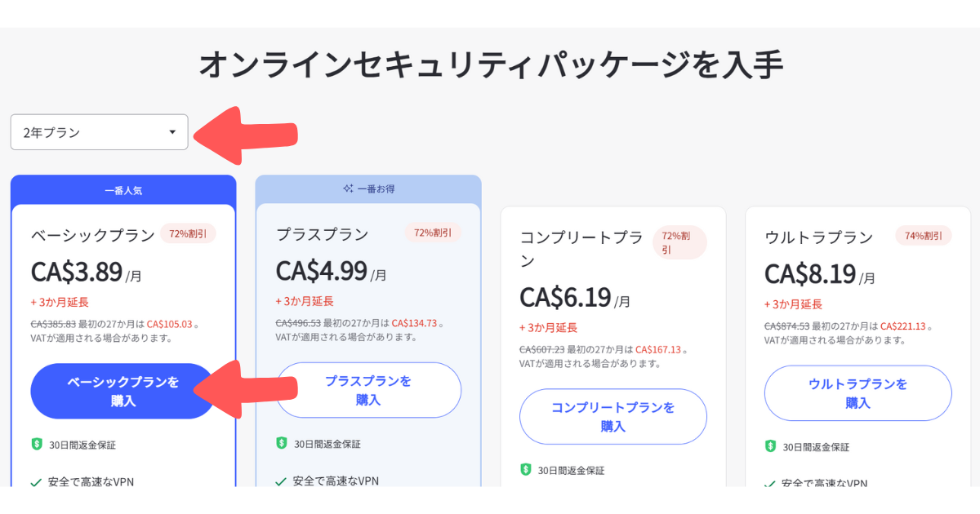The width and height of the screenshot is (980, 514).
Task: Click the 74%割引 badge on ウルトラプラン
Action: point(924,236)
